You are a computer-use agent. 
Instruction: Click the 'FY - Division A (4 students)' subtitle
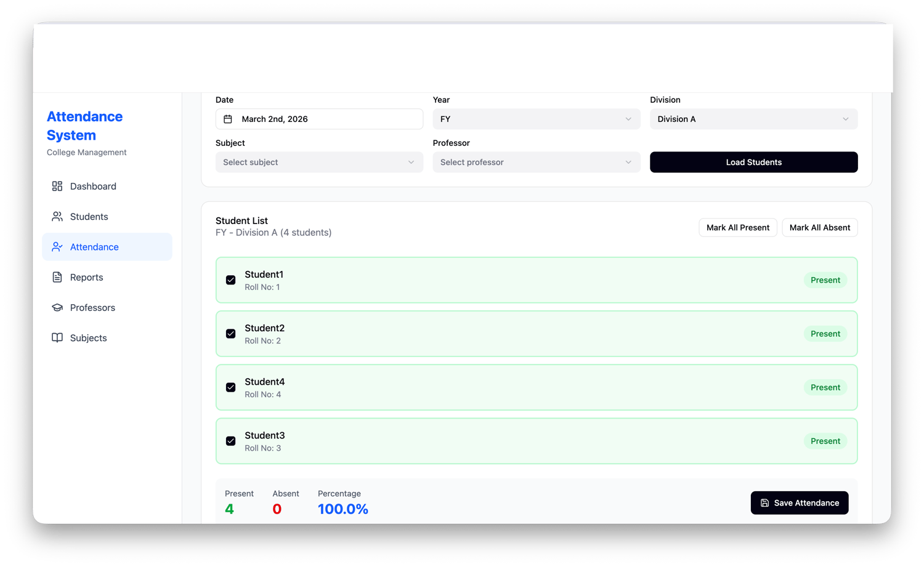tap(274, 233)
